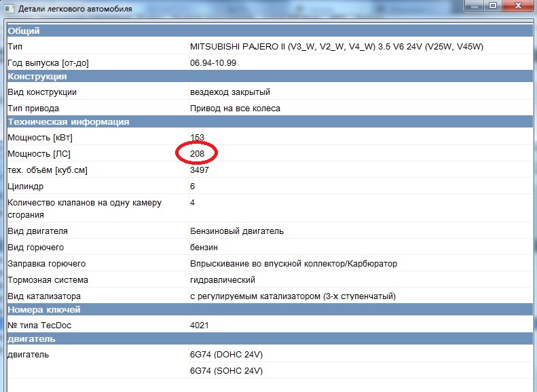Image resolution: width=537 pixels, height=392 pixels.
Task: Click the 'двигатель' section header
Action: pyautogui.click(x=31, y=339)
